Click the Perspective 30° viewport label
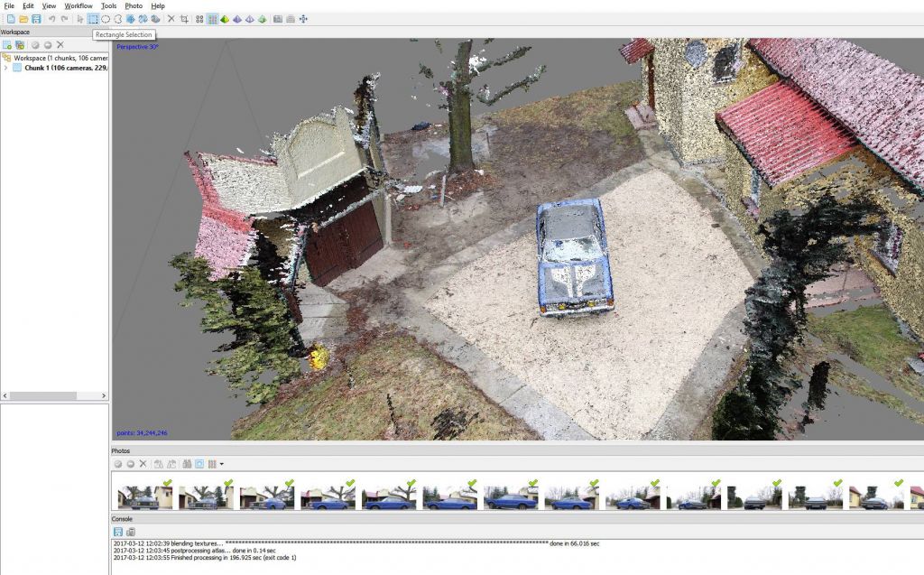The width and height of the screenshot is (924, 575). coord(136,46)
